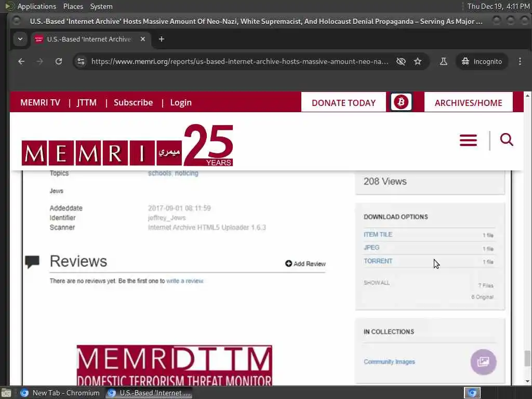Expand the tab search dropdown arrow
532x399 pixels.
[x=20, y=39]
